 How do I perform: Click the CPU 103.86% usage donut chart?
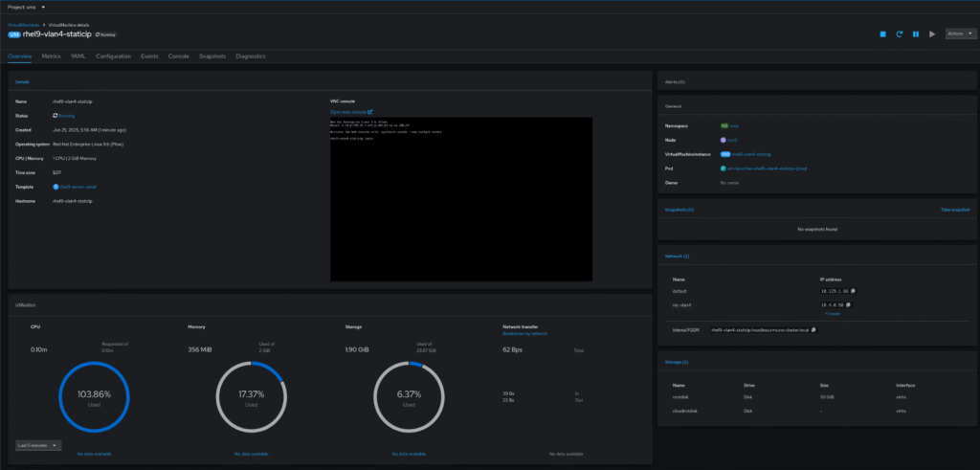[x=94, y=397]
